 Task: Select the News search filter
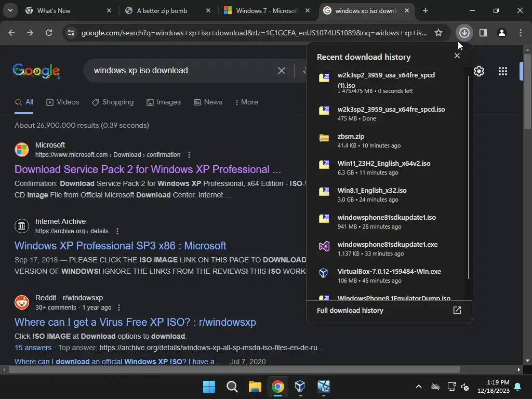pyautogui.click(x=208, y=102)
